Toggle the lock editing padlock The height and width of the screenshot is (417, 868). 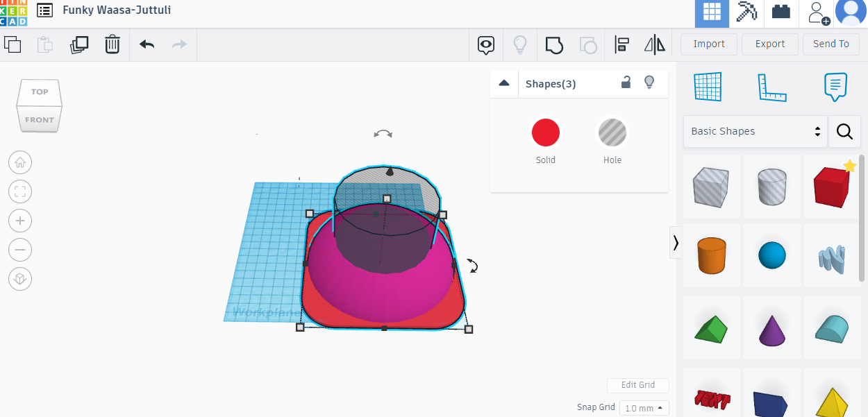pos(626,83)
